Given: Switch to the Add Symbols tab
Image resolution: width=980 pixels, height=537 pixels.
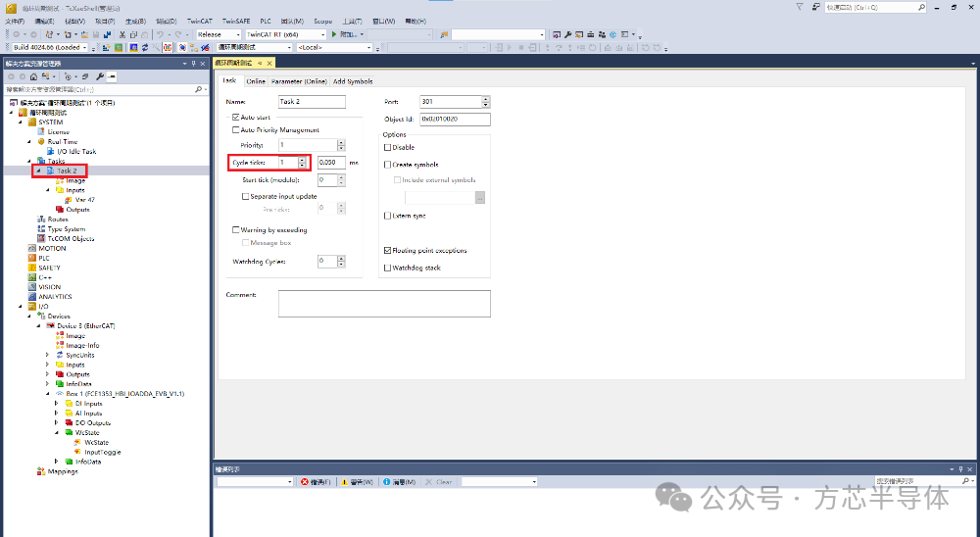Looking at the screenshot, I should click(x=353, y=81).
